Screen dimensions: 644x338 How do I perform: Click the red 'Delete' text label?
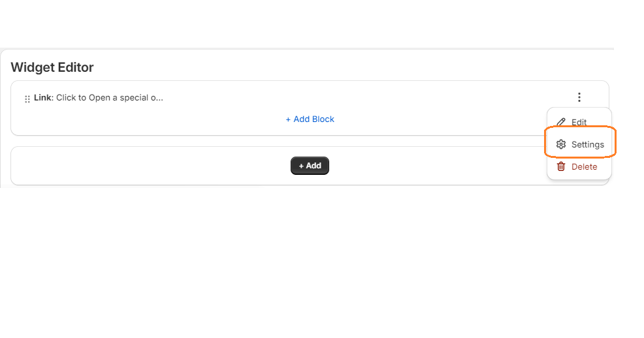[584, 166]
